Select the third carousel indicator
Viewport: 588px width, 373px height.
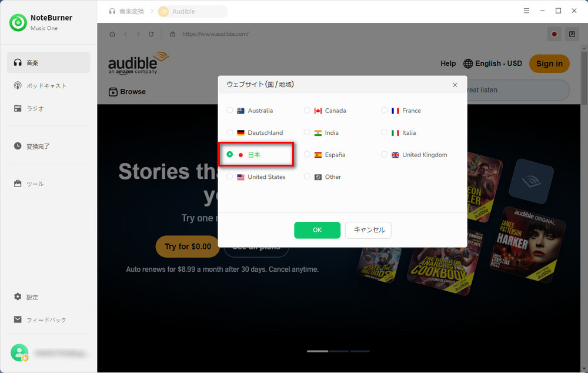[x=360, y=351]
